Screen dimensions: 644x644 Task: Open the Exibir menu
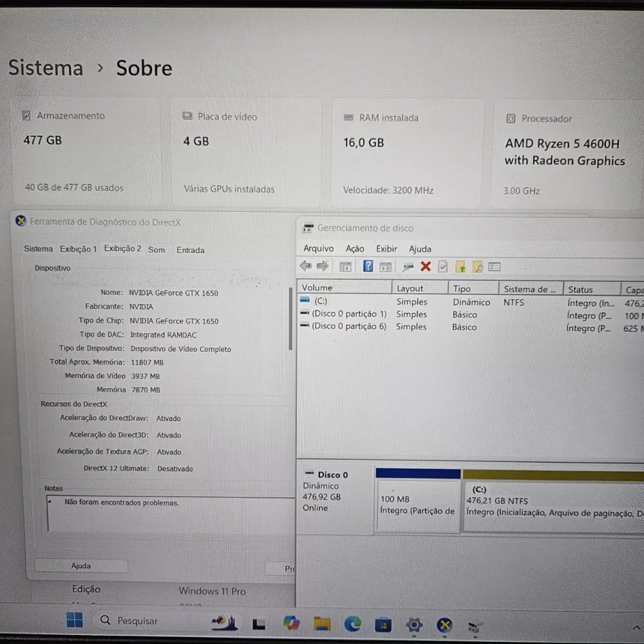(386, 249)
